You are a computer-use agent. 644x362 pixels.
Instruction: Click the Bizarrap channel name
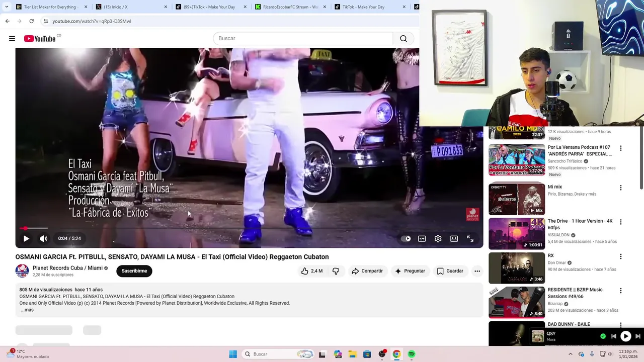tap(555, 304)
